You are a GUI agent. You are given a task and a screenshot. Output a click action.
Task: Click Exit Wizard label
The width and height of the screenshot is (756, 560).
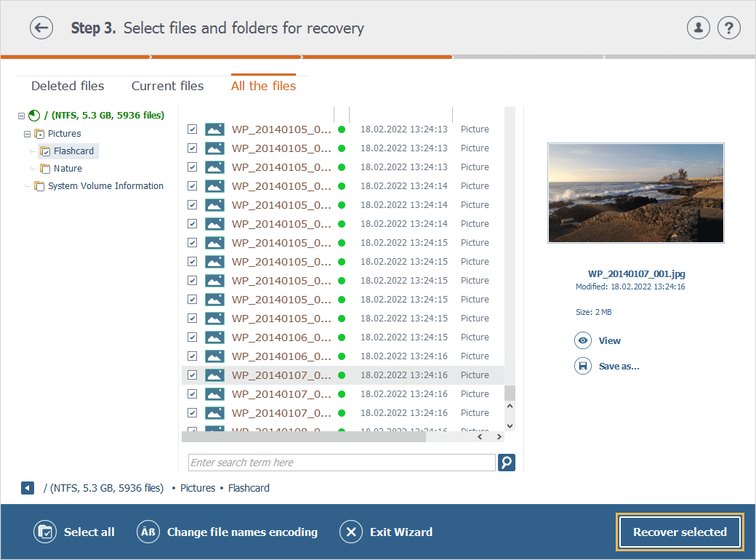tap(401, 532)
